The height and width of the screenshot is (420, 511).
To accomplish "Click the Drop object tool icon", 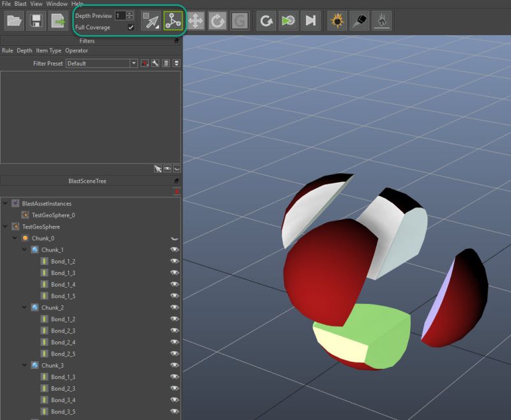I will point(381,21).
